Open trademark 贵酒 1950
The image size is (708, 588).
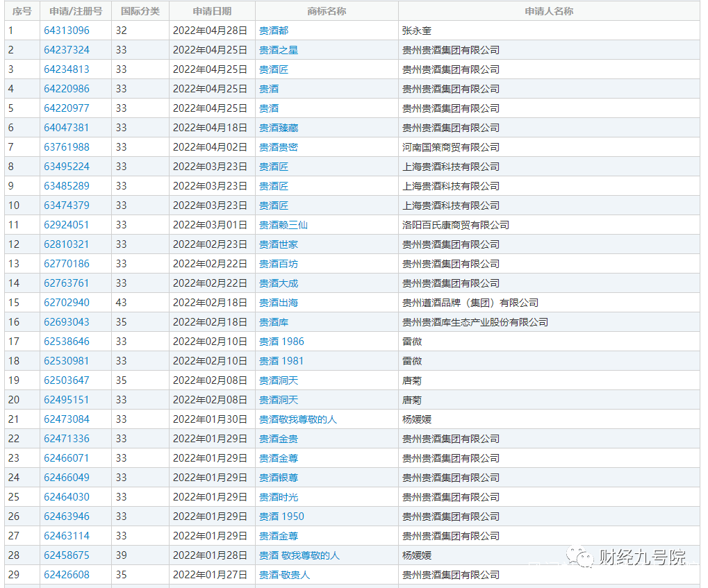(282, 516)
